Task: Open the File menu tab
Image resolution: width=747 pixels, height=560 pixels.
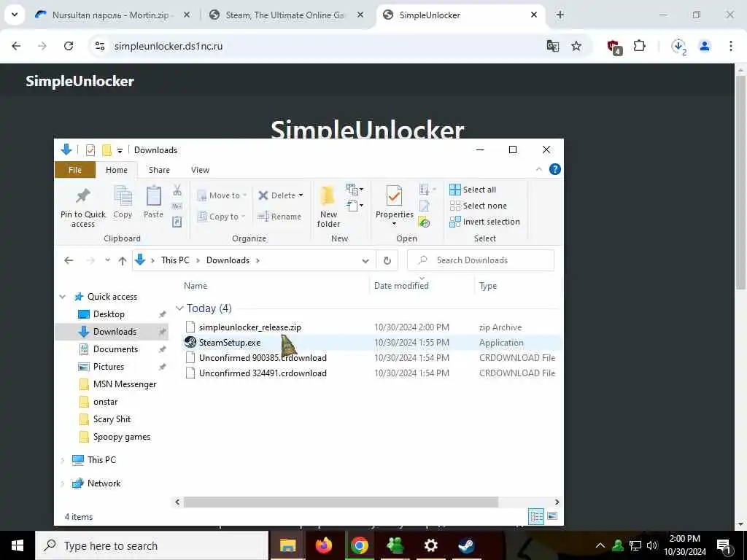Action: (x=75, y=170)
